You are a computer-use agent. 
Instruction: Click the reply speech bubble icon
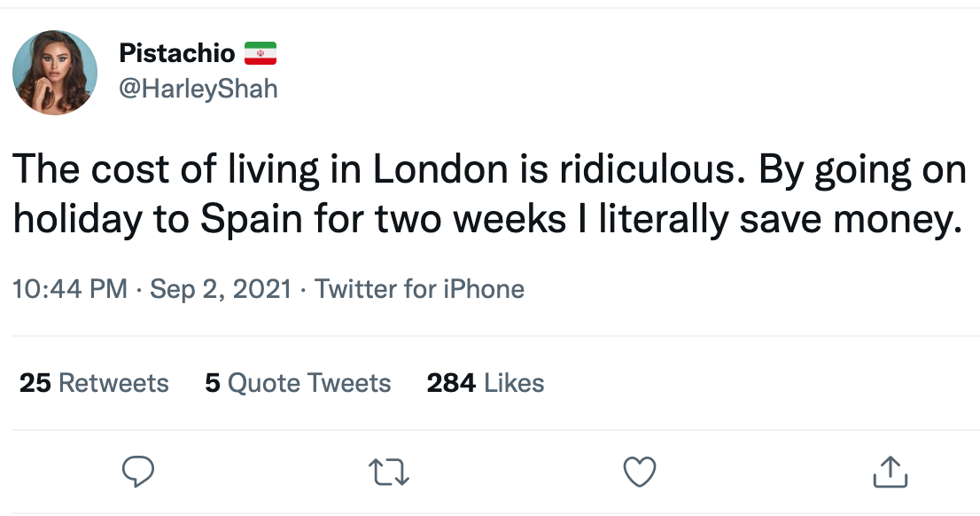[x=137, y=471]
